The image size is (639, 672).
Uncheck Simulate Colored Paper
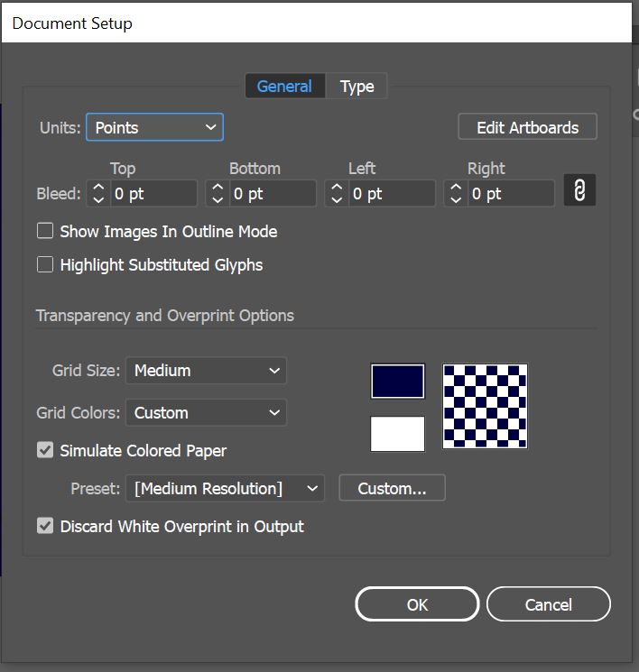click(45, 450)
